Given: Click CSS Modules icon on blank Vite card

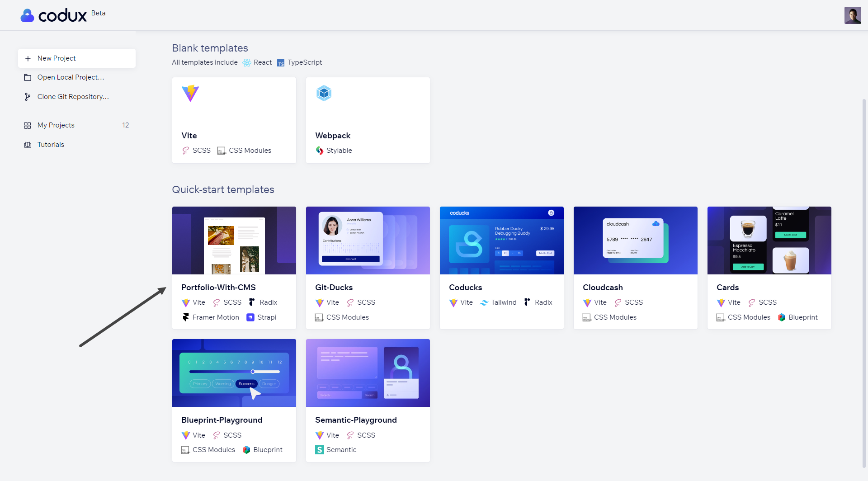Looking at the screenshot, I should click(222, 151).
